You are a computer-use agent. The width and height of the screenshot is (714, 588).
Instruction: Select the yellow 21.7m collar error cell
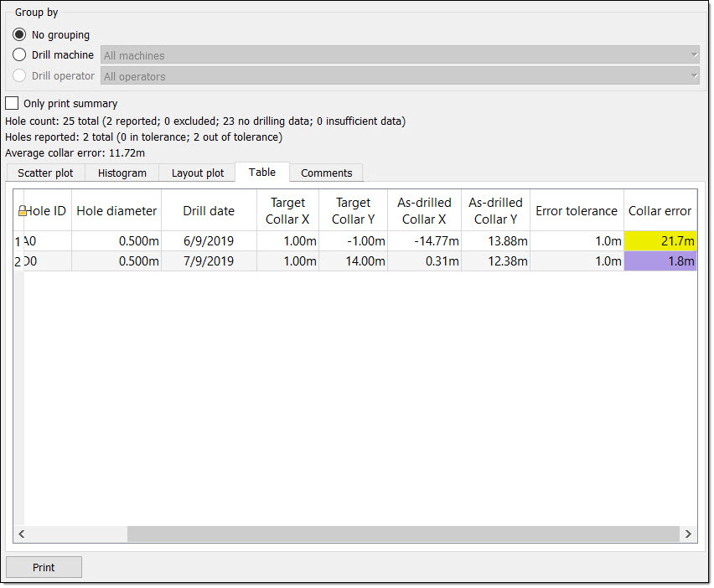[x=660, y=240]
